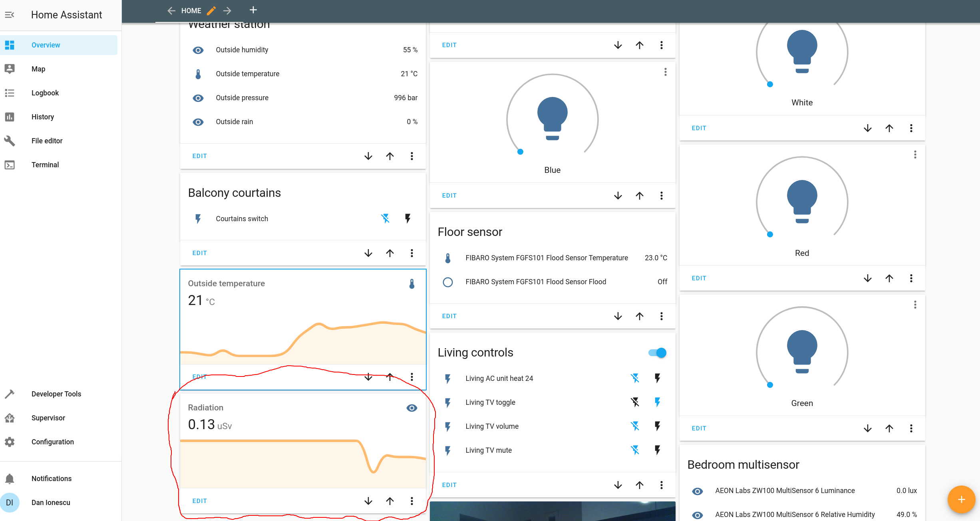Move Floor sensor card up
980x521 pixels.
(x=639, y=316)
